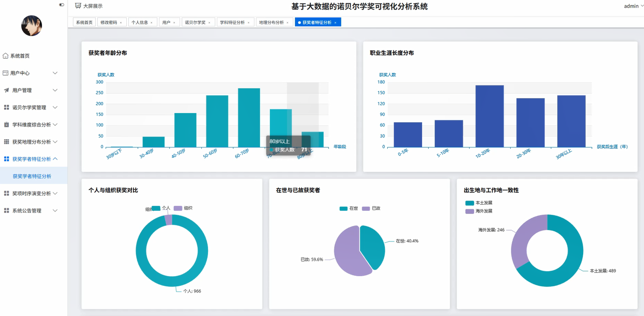Expand the 用户管理 menu chevron
This screenshot has height=316, width=644.
[x=55, y=90]
